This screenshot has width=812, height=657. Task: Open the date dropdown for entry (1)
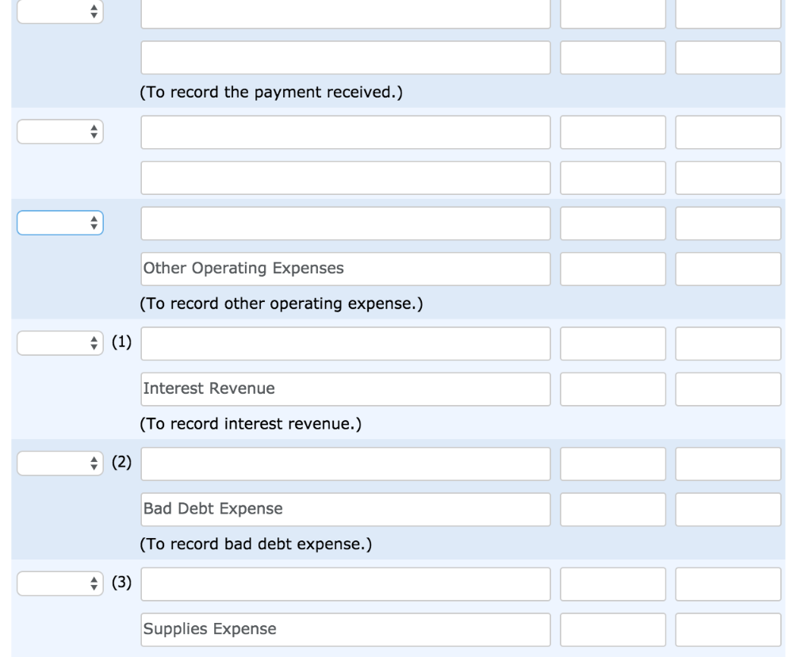pyautogui.click(x=59, y=343)
